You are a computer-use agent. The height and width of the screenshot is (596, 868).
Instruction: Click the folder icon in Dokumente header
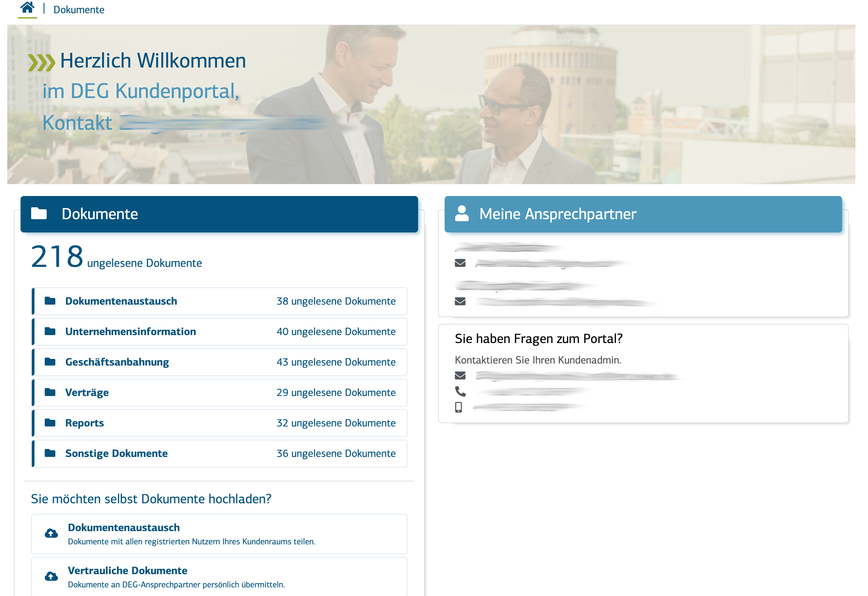point(39,214)
